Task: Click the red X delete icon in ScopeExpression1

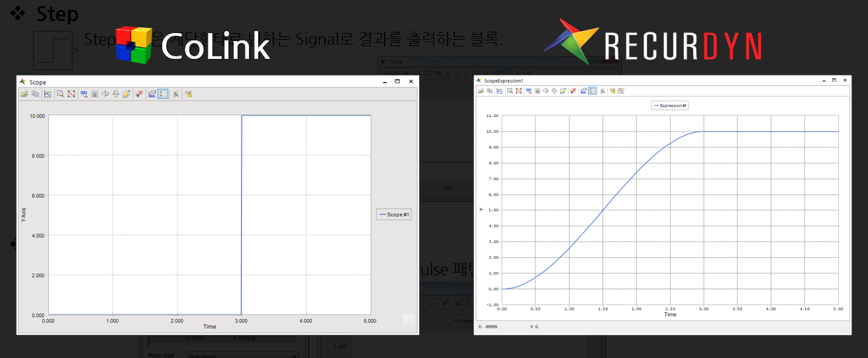Action: tap(573, 91)
